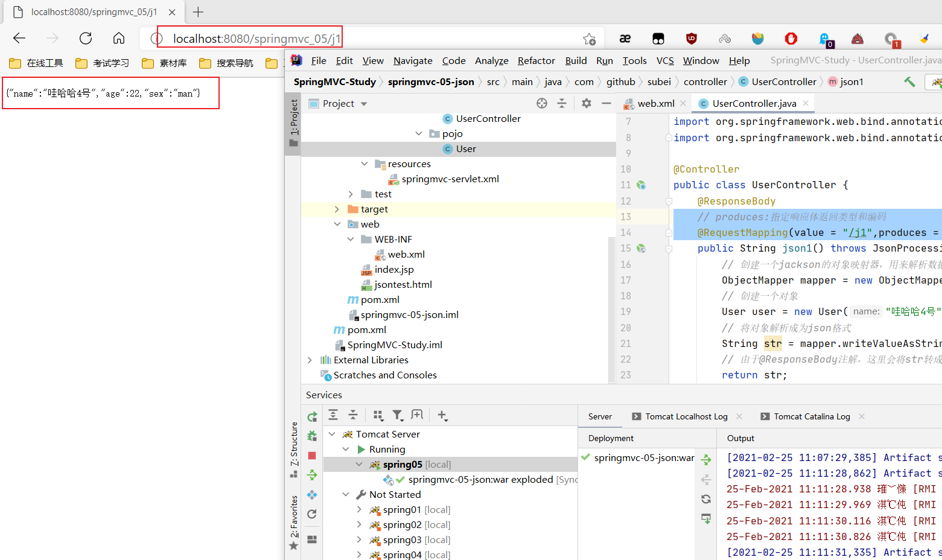This screenshot has width=942, height=560.
Task: Click Deploy All icon beside Deployment list
Action: pos(706,460)
